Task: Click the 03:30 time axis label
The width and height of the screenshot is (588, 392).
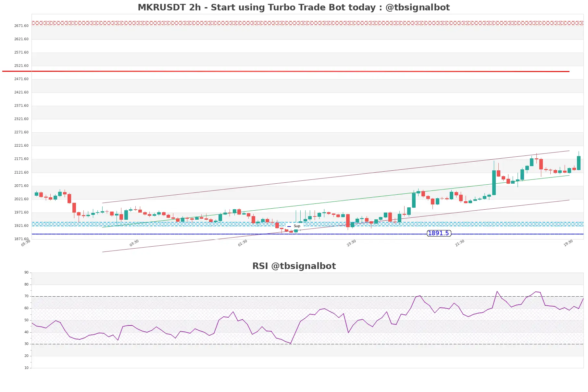Action: tap(134, 243)
